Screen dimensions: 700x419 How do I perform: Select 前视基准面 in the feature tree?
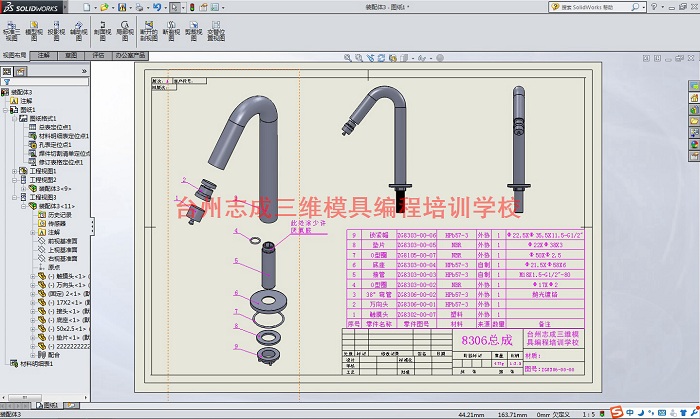pyautogui.click(x=62, y=241)
